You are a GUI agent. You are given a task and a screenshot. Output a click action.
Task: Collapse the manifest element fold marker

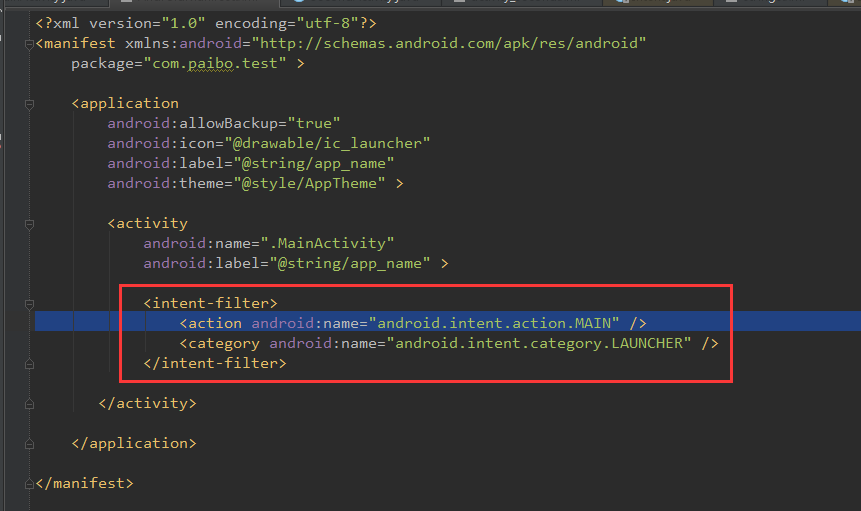[x=30, y=44]
